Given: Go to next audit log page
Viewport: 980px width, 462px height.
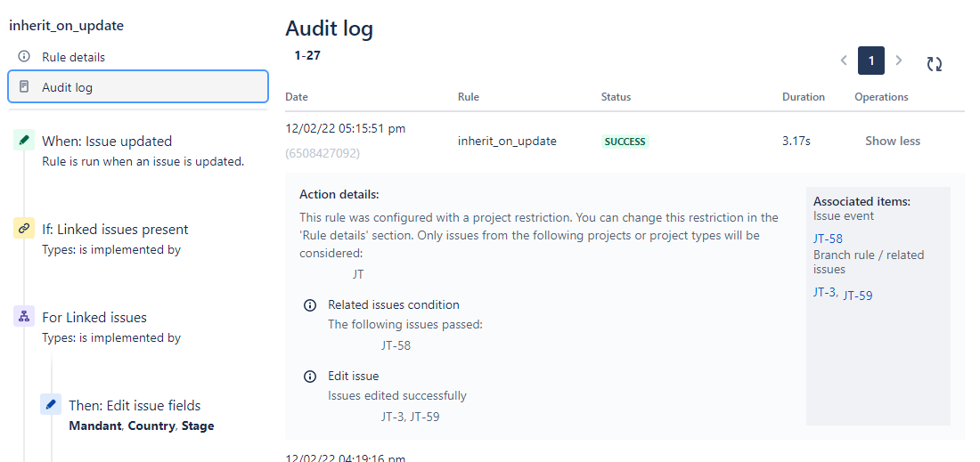Looking at the screenshot, I should [899, 61].
